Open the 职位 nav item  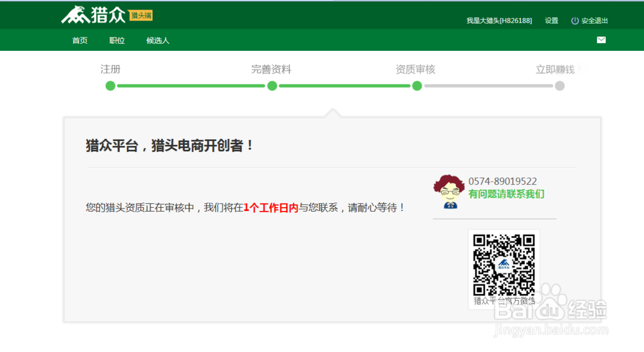(117, 40)
